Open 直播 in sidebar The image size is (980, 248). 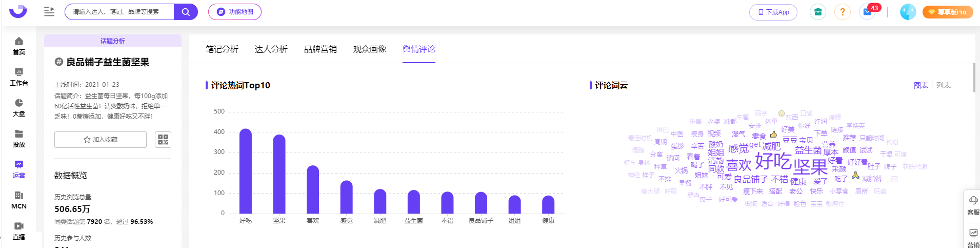pyautogui.click(x=19, y=231)
